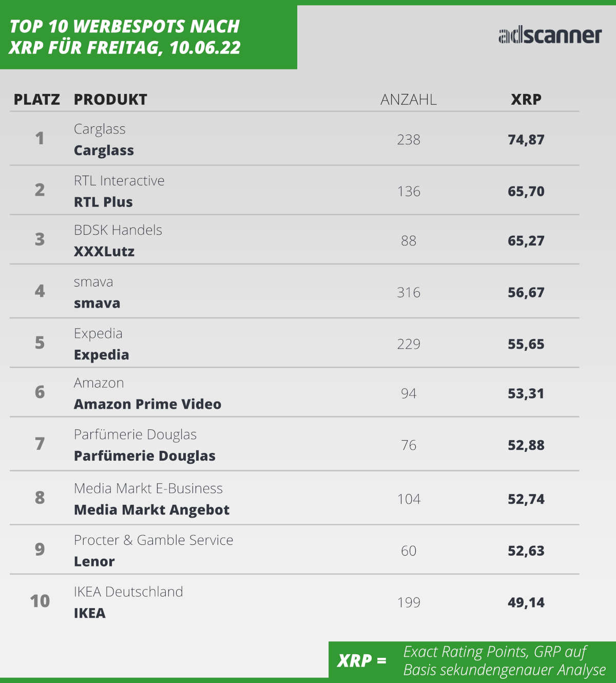The height and width of the screenshot is (683, 616).
Task: Click Carglass XRP value 74,87
Action: point(526,140)
